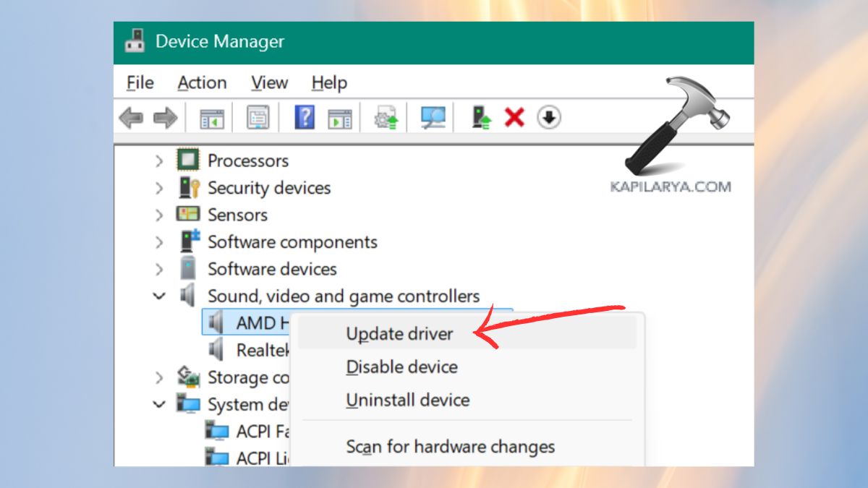This screenshot has height=488, width=868.
Task: Click the Processors chip icon
Action: point(188,160)
